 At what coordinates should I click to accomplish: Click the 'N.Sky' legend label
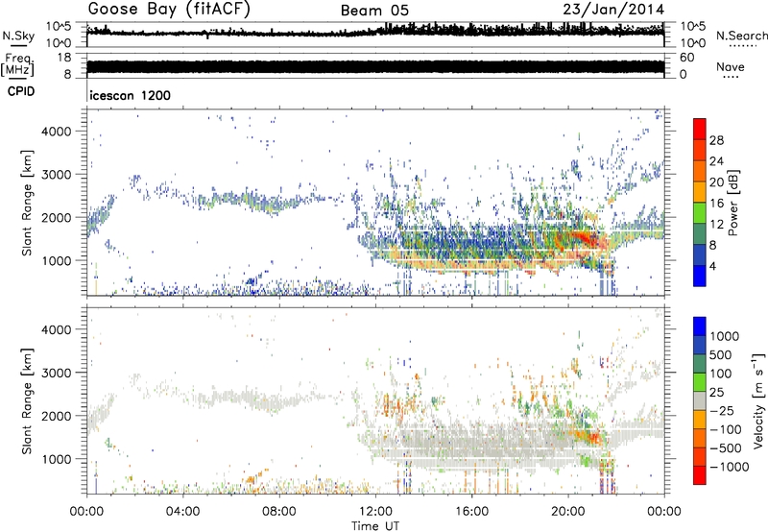[x=18, y=36]
